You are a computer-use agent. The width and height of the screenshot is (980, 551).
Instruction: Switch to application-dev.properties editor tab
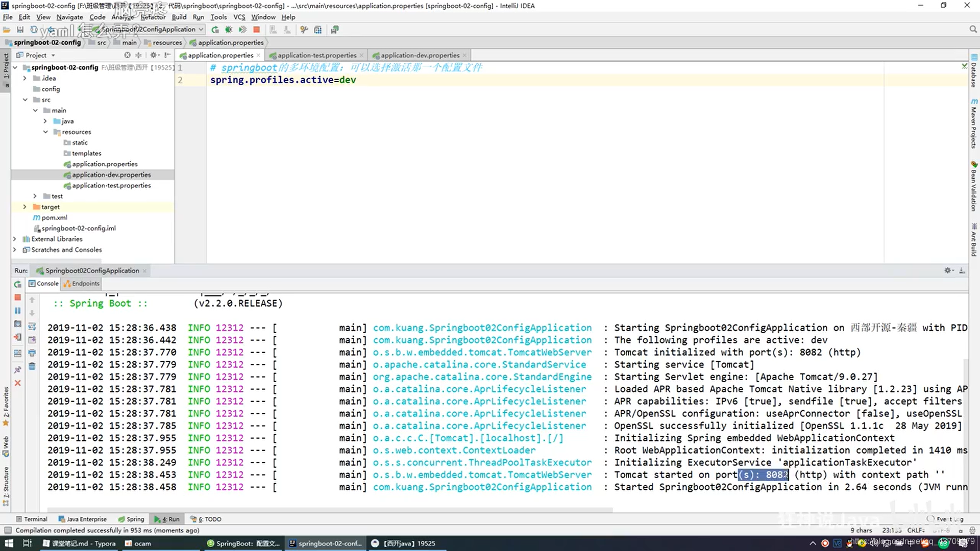(x=420, y=55)
